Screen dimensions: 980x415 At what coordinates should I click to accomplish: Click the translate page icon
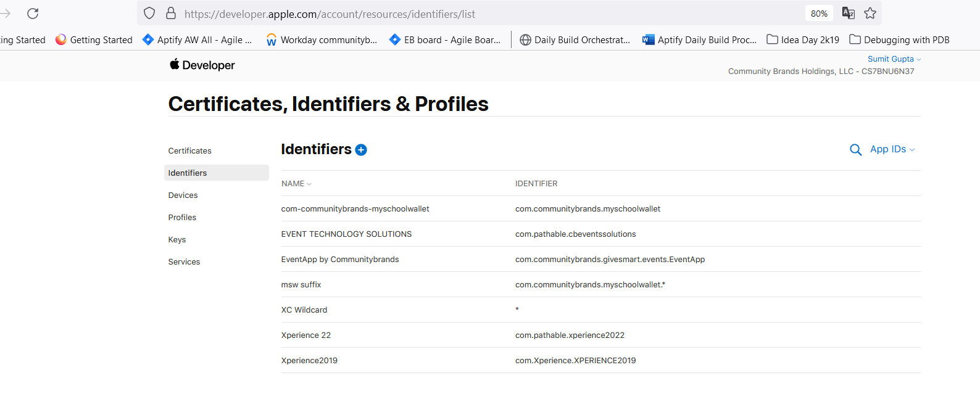point(849,14)
